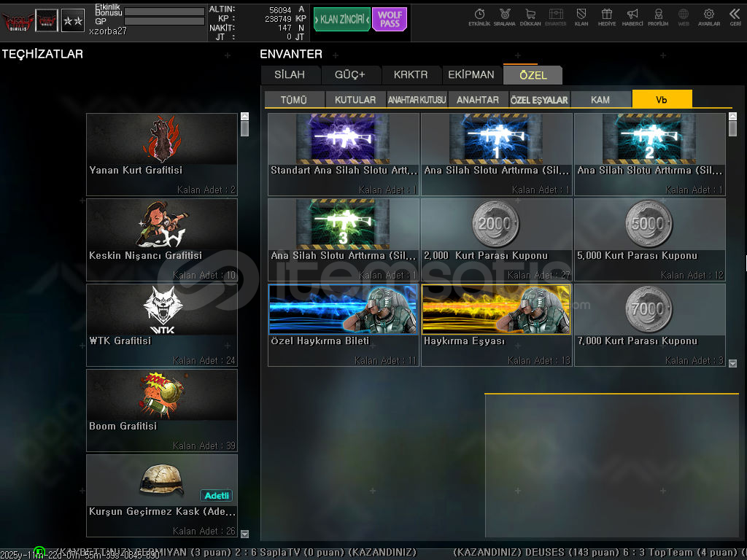Select 2,000 Kurt Parası Kuponu

click(x=496, y=239)
